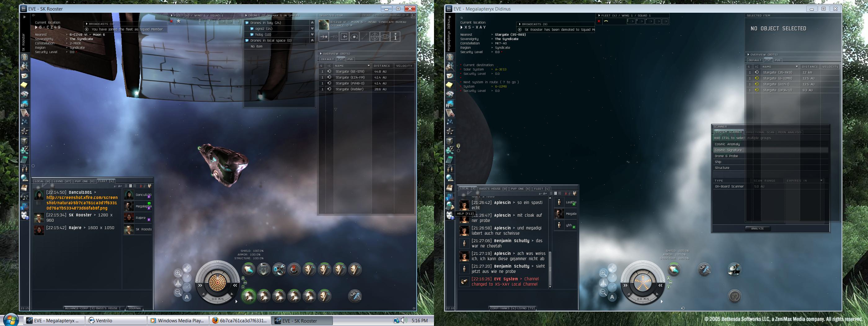Toggle highlighted middle list view mode in SK Rooster chat
The height and width of the screenshot is (326, 868).
[x=131, y=186]
